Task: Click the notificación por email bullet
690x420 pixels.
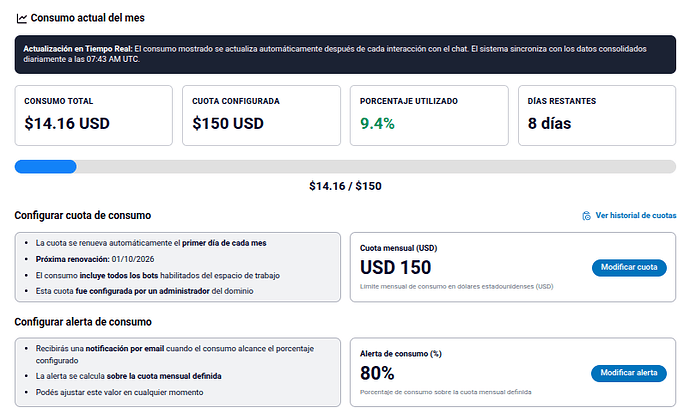Action: 175,354
